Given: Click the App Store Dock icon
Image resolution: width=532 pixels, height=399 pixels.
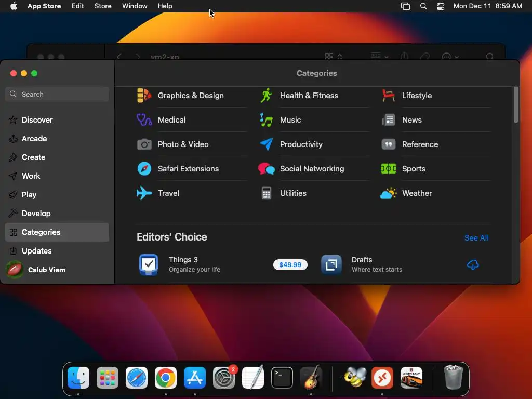Looking at the screenshot, I should click(x=195, y=378).
